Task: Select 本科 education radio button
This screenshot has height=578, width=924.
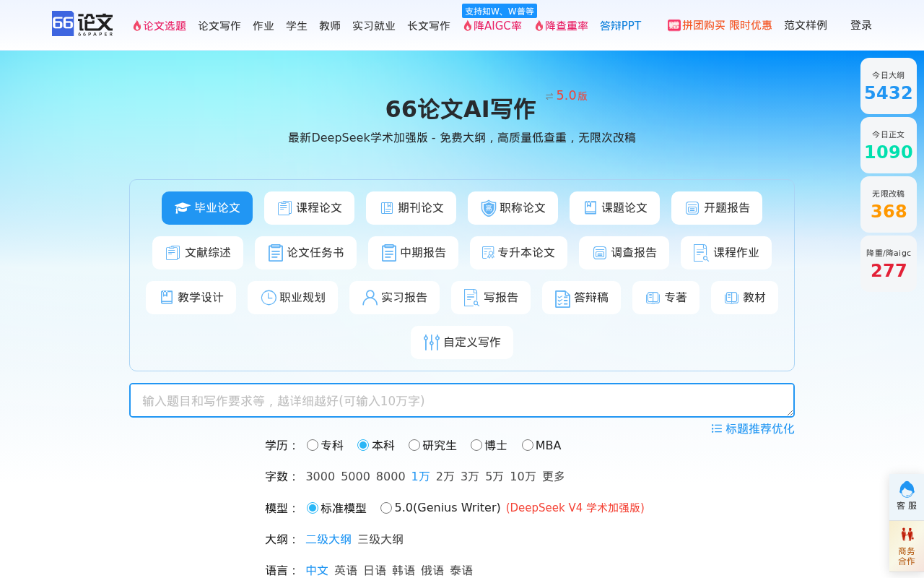Action: 363,445
